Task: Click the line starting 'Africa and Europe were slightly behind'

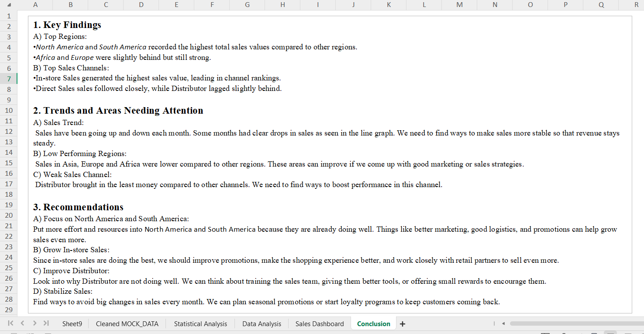Action: point(122,57)
